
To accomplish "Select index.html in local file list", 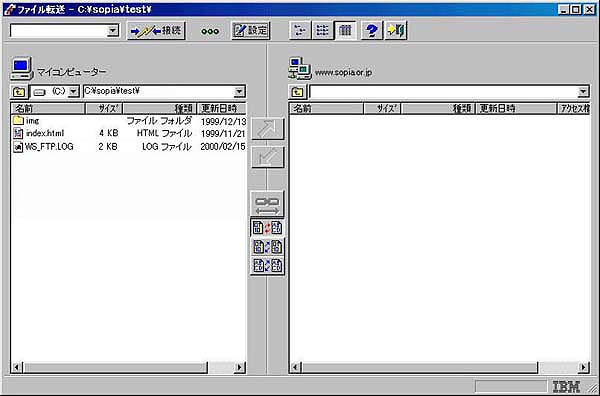I will point(45,133).
